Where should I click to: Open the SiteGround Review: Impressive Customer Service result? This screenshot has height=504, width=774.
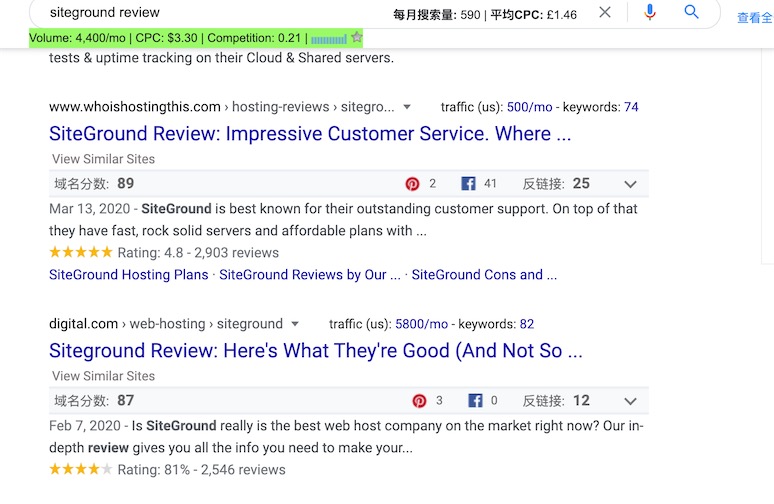click(x=310, y=134)
